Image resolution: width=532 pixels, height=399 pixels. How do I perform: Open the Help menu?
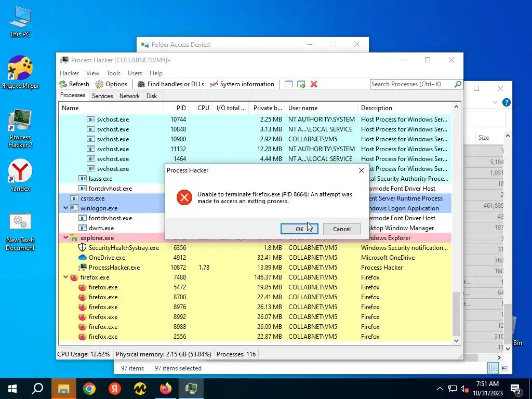(x=156, y=73)
